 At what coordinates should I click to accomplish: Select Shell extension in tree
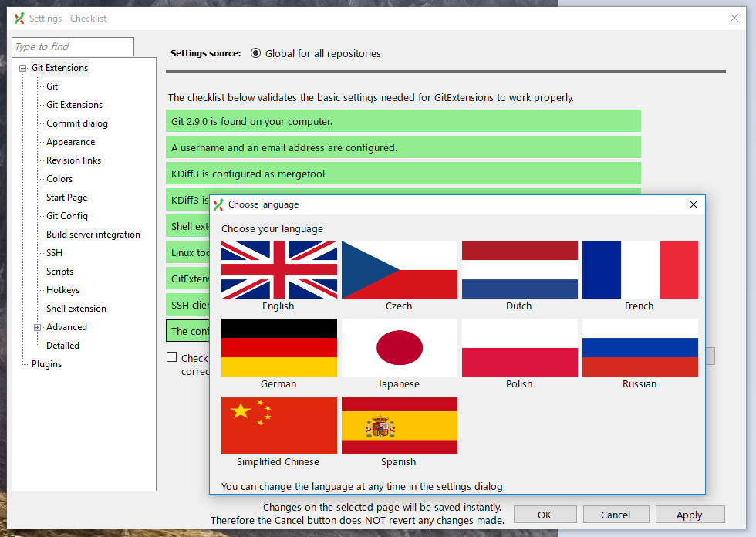(76, 309)
